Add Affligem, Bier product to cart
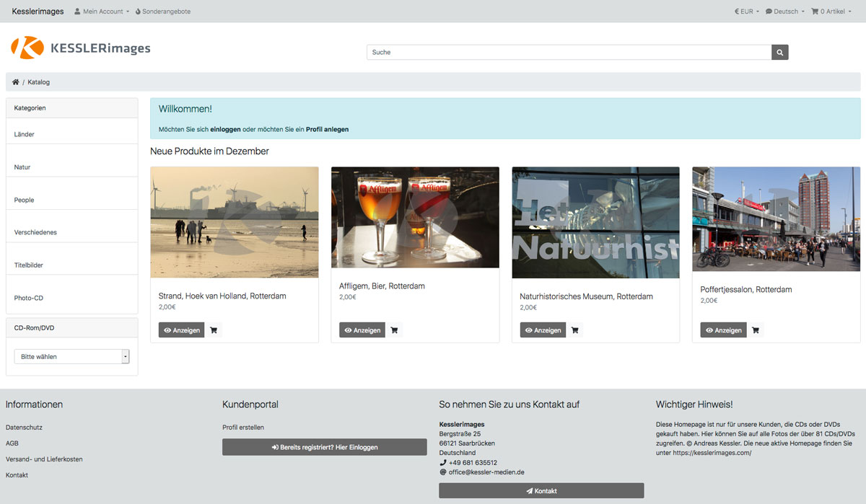Viewport: 866px width, 504px height. 394,330
